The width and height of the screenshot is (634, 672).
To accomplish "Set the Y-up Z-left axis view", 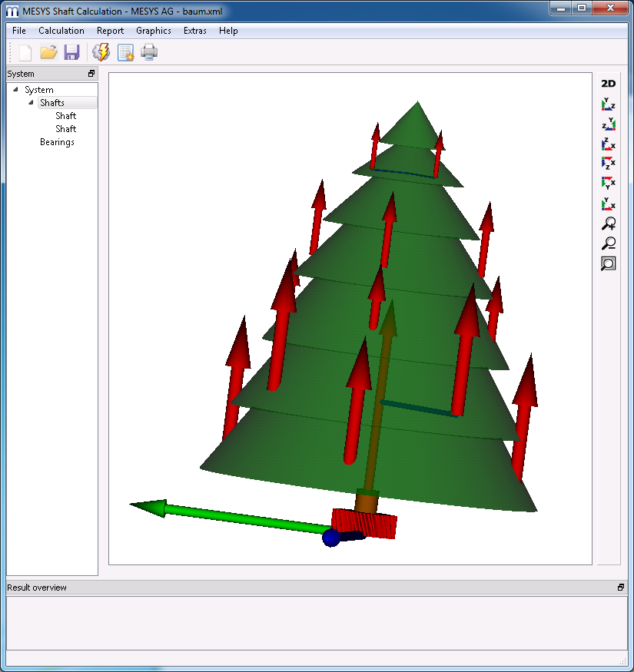I will click(x=609, y=124).
